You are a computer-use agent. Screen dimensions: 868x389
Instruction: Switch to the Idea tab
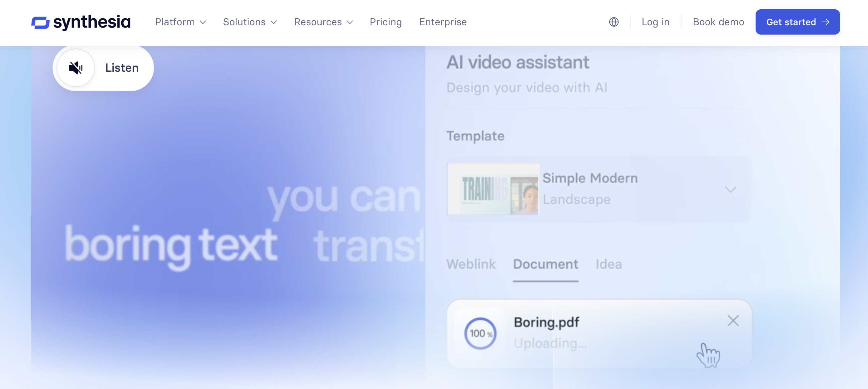[608, 264]
